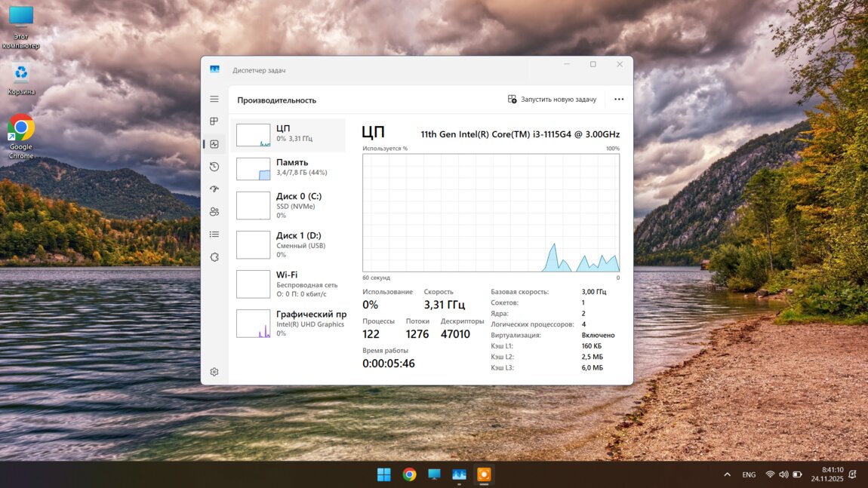Viewport: 868px width, 488px height.
Task: Open Services puzzle-piece icon
Action: [214, 257]
